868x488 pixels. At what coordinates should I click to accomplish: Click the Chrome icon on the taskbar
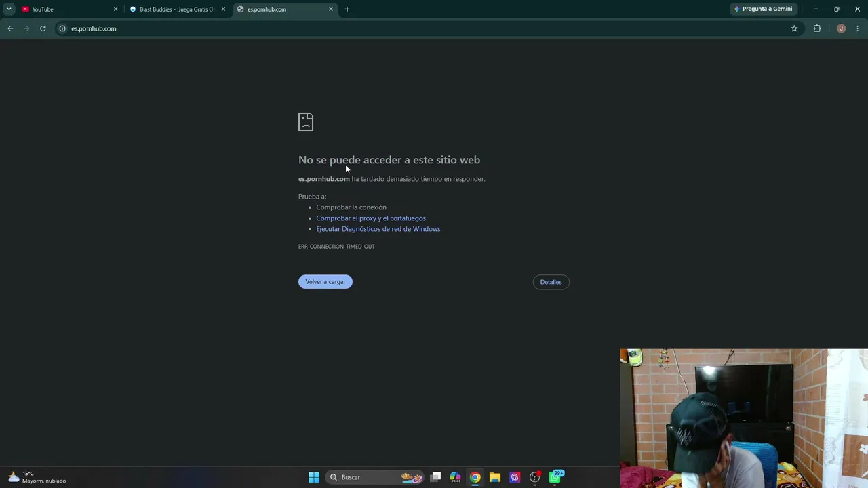pyautogui.click(x=475, y=477)
